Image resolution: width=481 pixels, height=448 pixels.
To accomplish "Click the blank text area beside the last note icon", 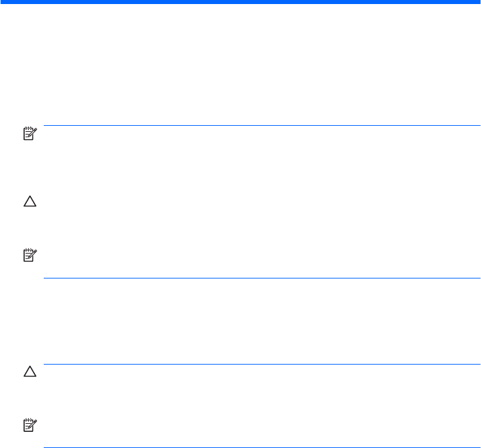I will pyautogui.click(x=261, y=426).
